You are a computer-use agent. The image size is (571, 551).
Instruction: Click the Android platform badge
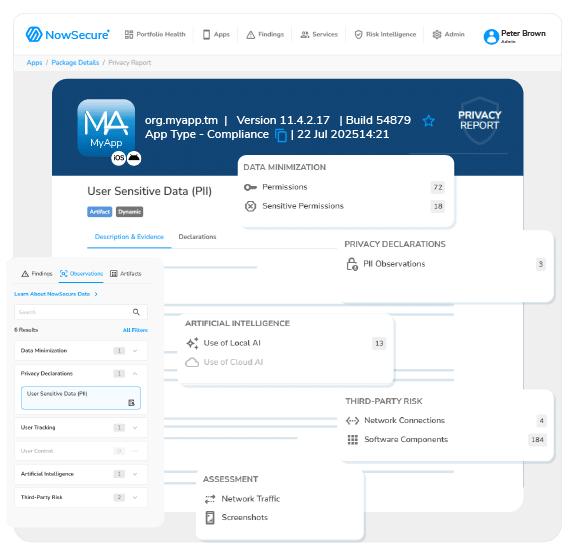click(134, 158)
